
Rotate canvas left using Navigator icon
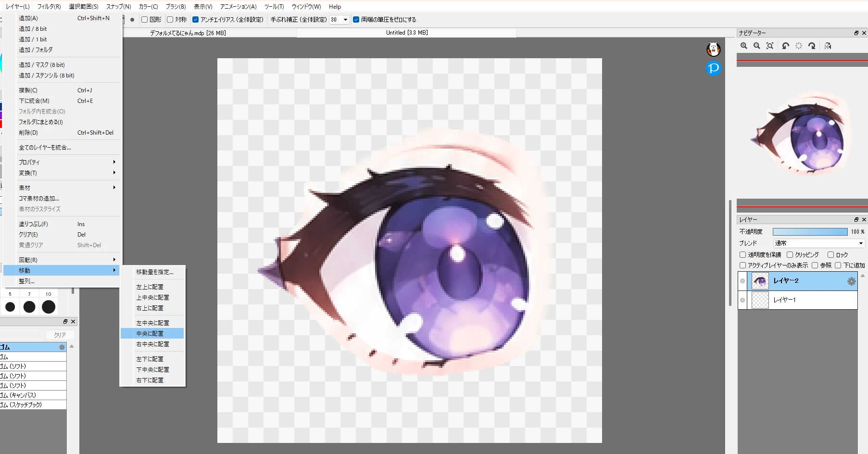(x=786, y=46)
